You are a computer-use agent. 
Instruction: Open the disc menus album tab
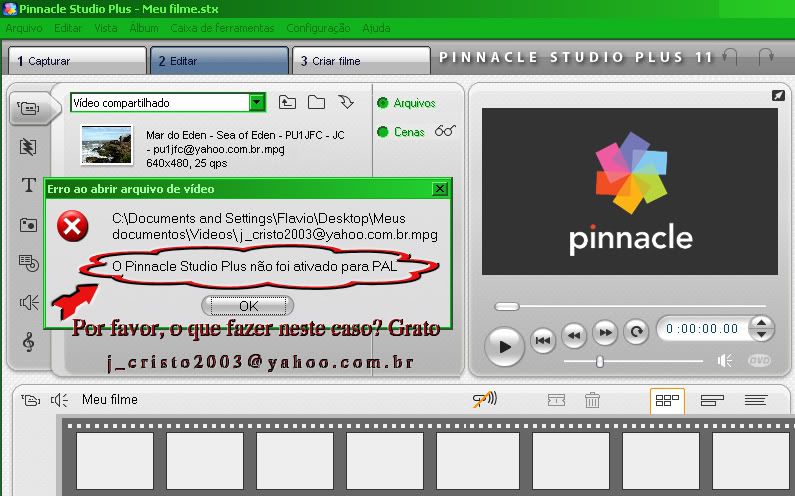pos(29,263)
